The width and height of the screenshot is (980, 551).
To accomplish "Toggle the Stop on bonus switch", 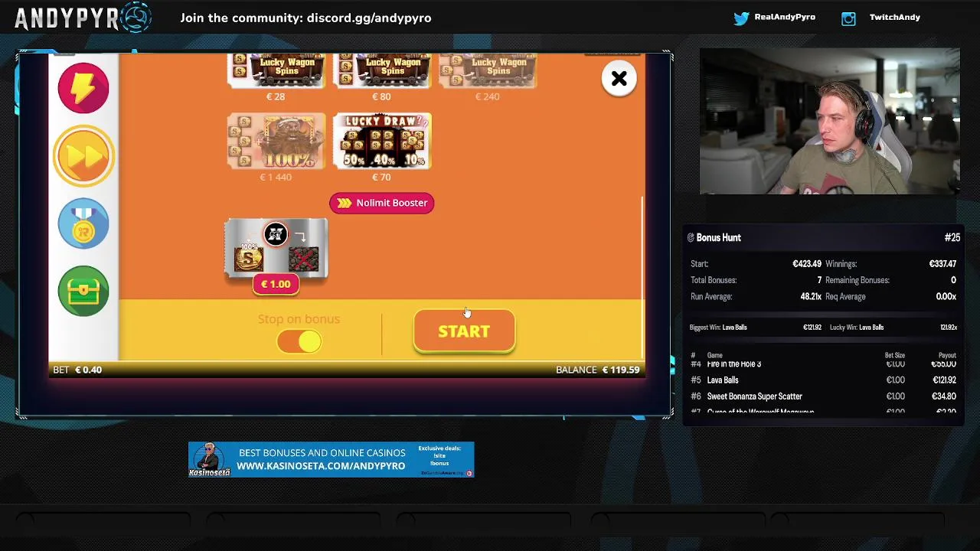I will 299,341.
